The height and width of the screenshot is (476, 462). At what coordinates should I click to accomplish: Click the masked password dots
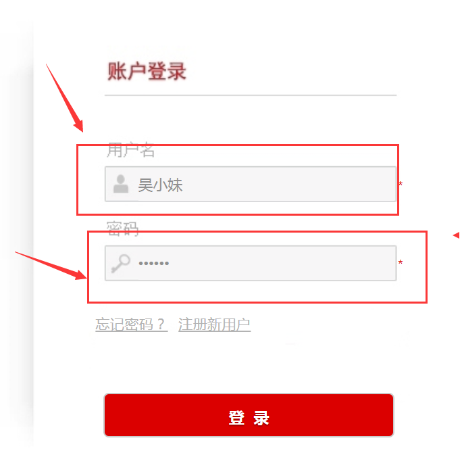[153, 263]
